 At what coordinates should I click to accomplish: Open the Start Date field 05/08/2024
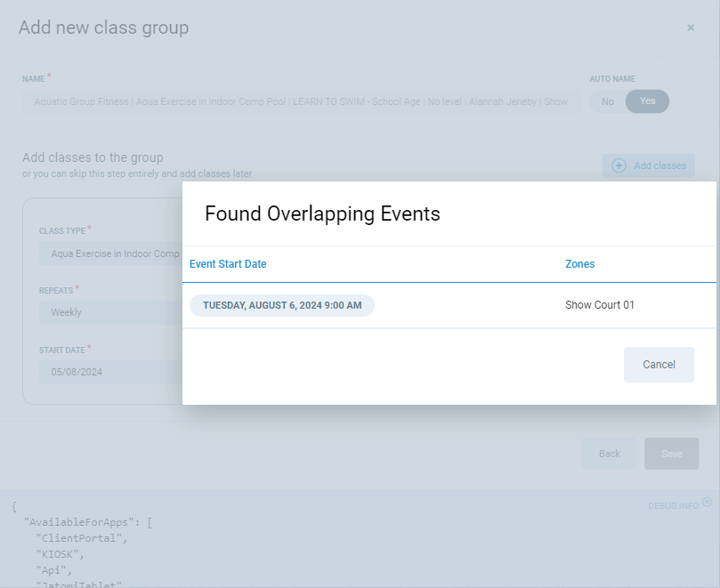click(x=111, y=372)
